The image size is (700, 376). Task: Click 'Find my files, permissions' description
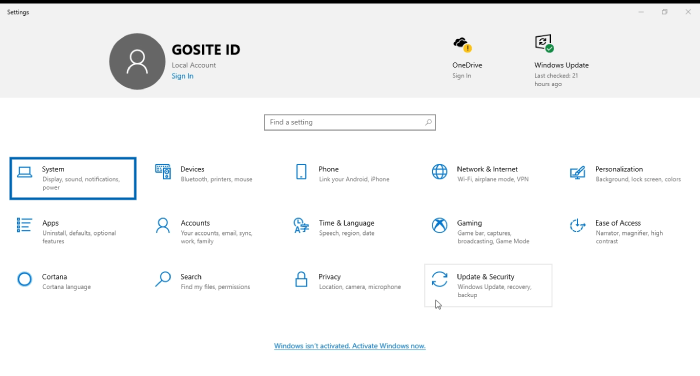click(215, 287)
